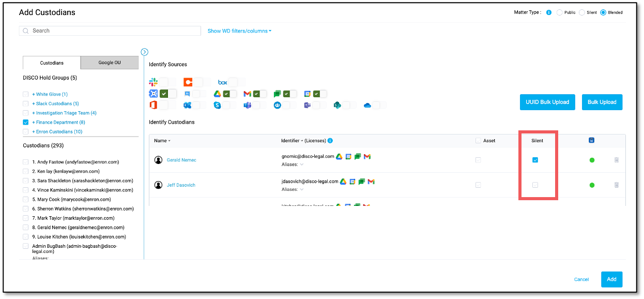The height and width of the screenshot is (299, 644).
Task: Click the Google Vault source icon
Action: [154, 94]
